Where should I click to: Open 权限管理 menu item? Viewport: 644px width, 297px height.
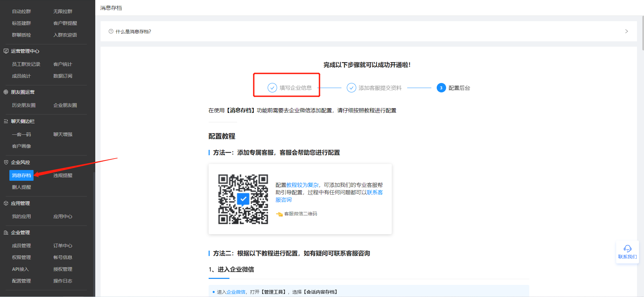click(x=21, y=257)
